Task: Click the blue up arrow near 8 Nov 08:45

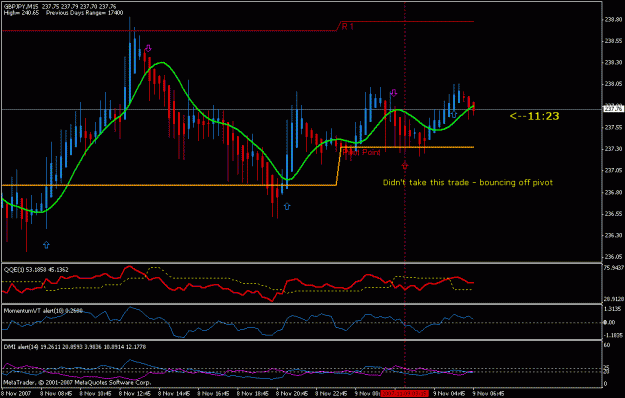Action: click(x=46, y=245)
